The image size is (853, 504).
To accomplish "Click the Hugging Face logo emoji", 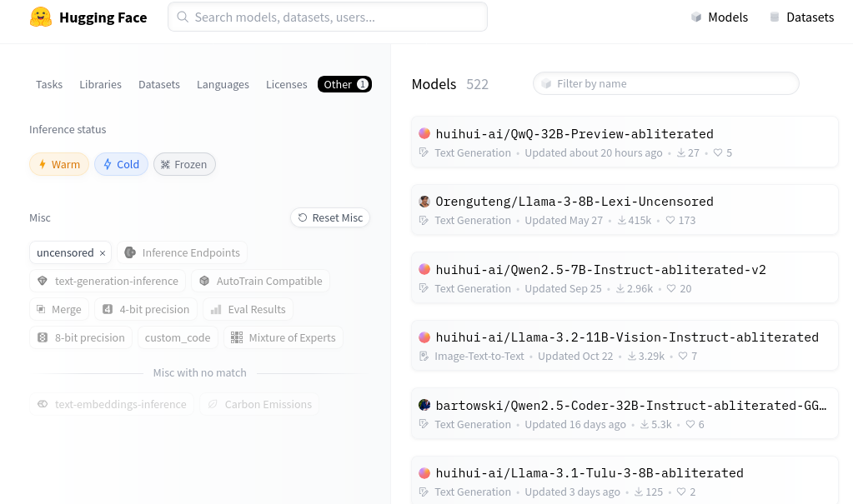I will click(x=41, y=17).
